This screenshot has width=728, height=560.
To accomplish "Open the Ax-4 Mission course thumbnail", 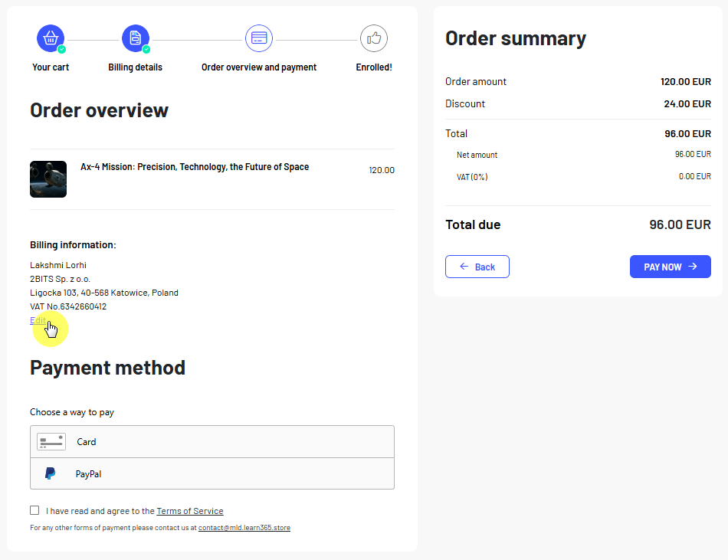I will pos(48,179).
